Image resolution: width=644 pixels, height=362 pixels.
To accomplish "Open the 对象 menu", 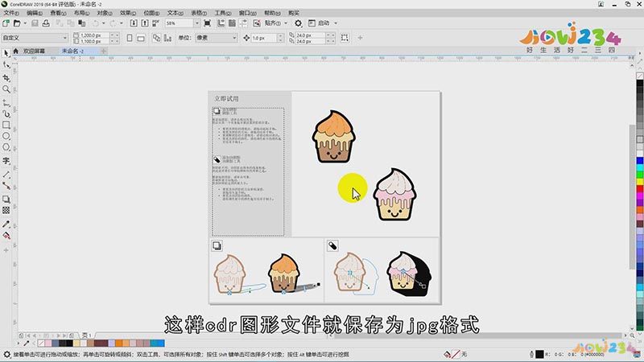I will pyautogui.click(x=105, y=13).
